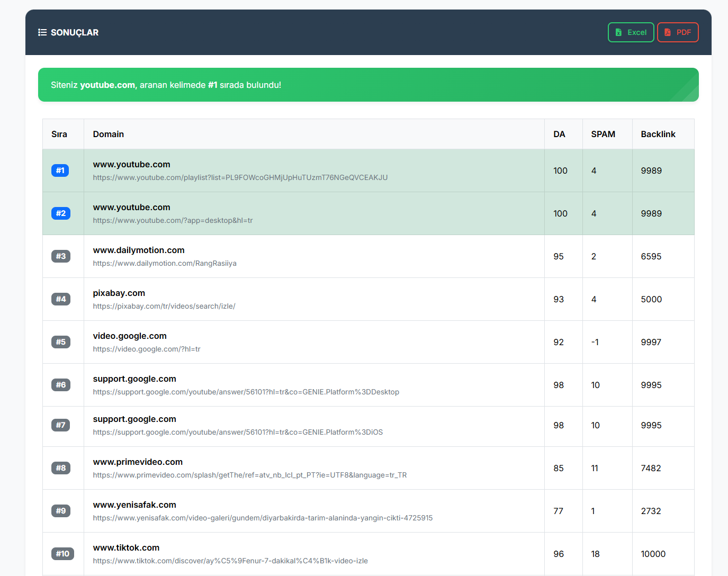The width and height of the screenshot is (728, 576).
Task: Click the www.tiktok.com domain name
Action: (x=126, y=548)
